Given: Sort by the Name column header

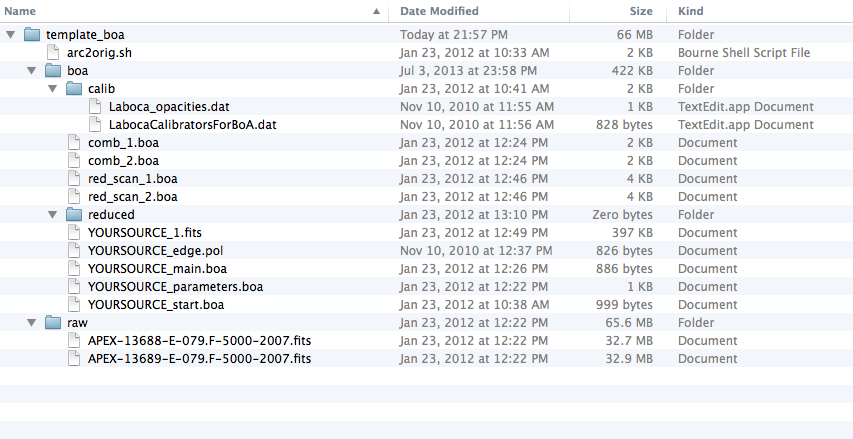Looking at the screenshot, I should point(194,11).
